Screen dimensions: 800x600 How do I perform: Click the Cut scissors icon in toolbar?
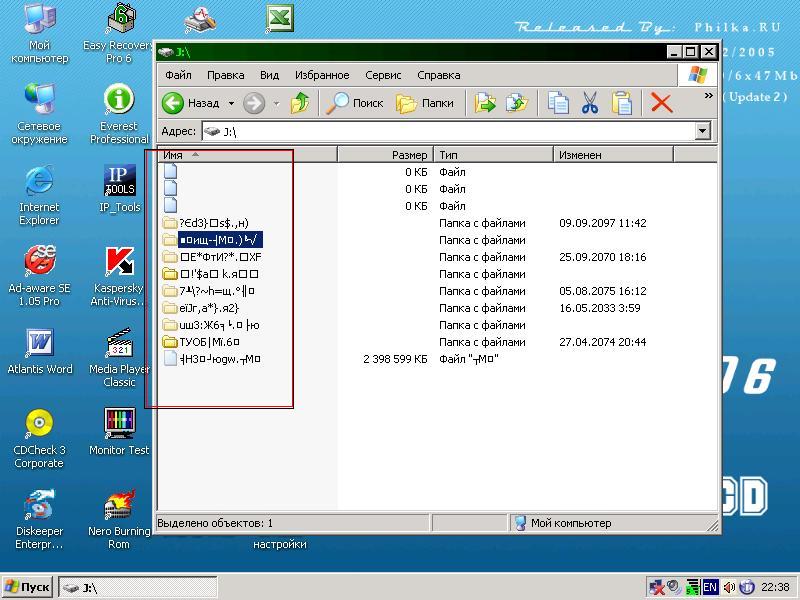click(x=589, y=103)
